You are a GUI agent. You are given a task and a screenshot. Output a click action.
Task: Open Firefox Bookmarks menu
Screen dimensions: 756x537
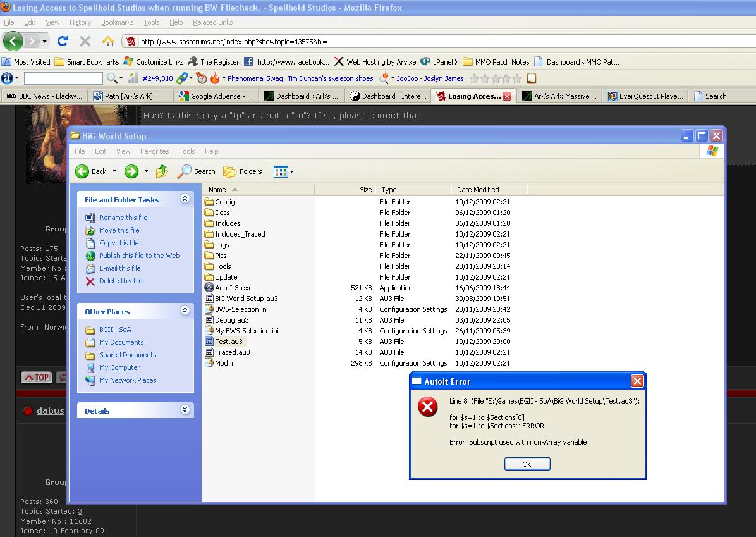point(117,22)
